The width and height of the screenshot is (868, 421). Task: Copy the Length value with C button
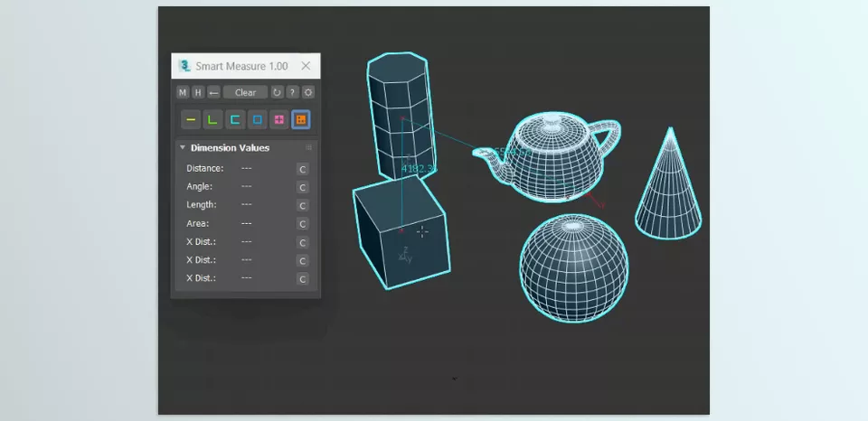[x=303, y=205]
